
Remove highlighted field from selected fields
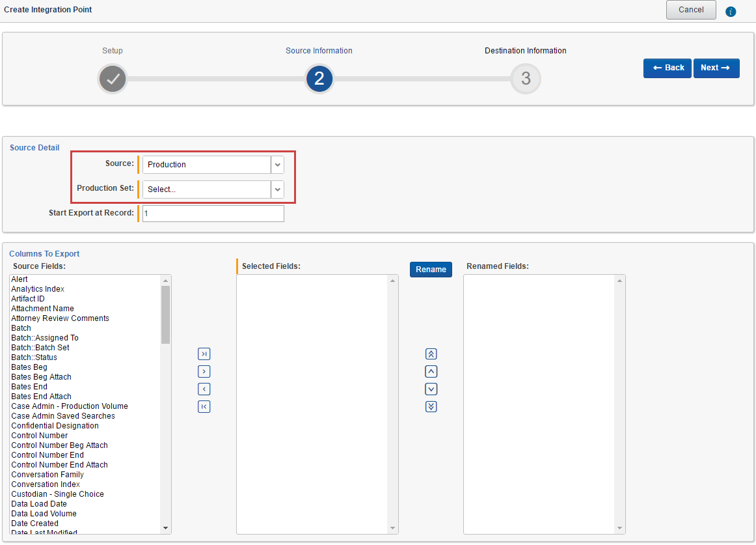pyautogui.click(x=204, y=389)
